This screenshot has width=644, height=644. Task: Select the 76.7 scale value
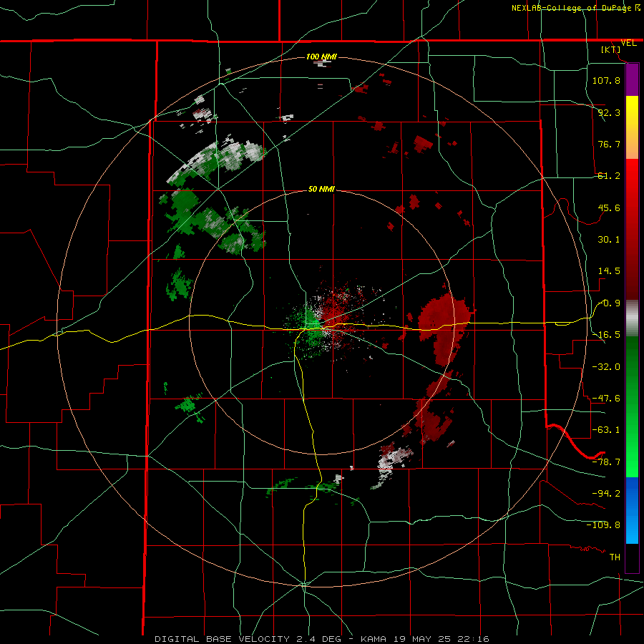coord(609,144)
